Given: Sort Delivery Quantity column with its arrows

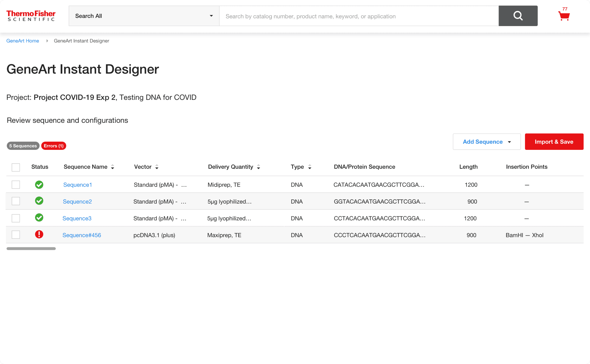Looking at the screenshot, I should 258,167.
